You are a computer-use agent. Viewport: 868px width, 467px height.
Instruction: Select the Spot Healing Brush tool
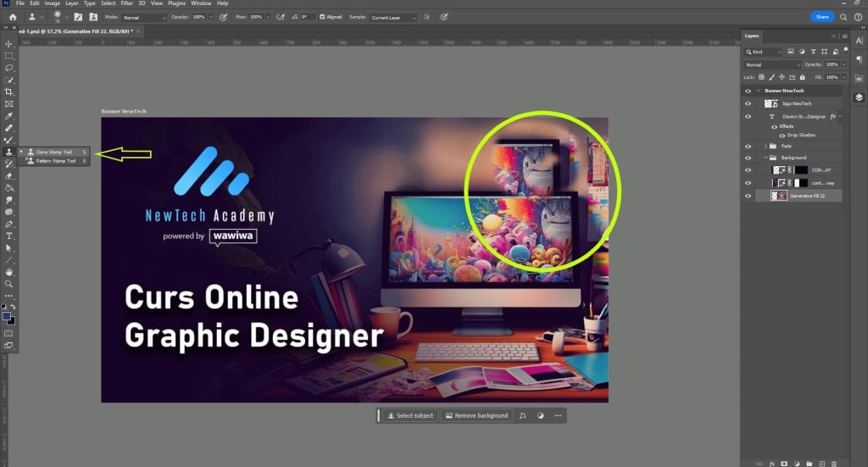(x=8, y=128)
